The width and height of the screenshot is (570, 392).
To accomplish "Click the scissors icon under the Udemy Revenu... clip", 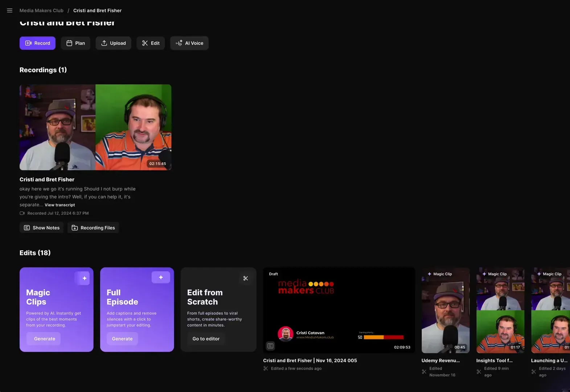I will click(x=424, y=372).
